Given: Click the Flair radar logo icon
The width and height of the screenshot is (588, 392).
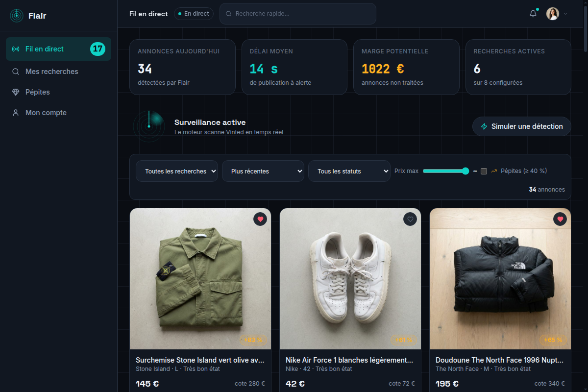Looking at the screenshot, I should (x=17, y=16).
